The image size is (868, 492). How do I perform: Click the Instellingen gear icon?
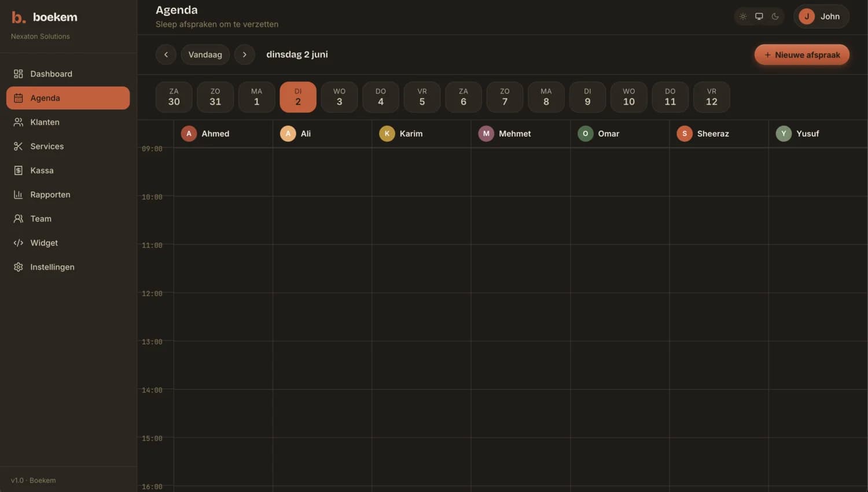[19, 267]
